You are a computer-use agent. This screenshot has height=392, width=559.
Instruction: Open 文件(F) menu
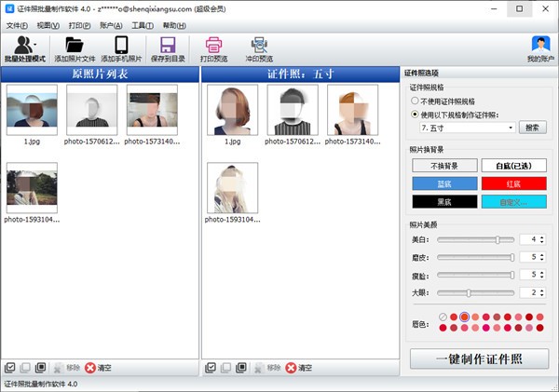pos(17,26)
